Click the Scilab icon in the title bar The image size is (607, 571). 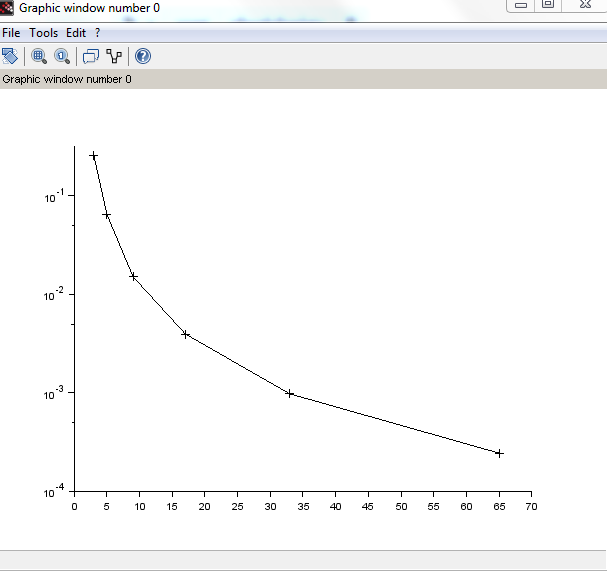[7, 8]
